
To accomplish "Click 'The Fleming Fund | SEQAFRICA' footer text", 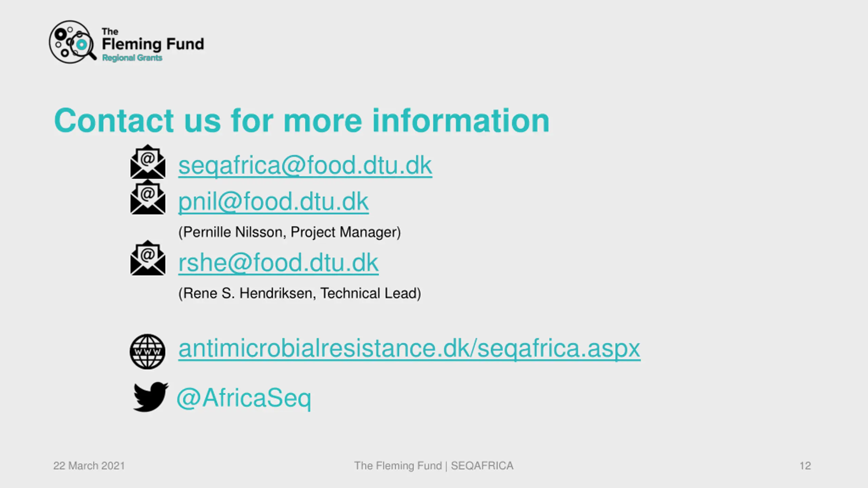I will click(434, 466).
